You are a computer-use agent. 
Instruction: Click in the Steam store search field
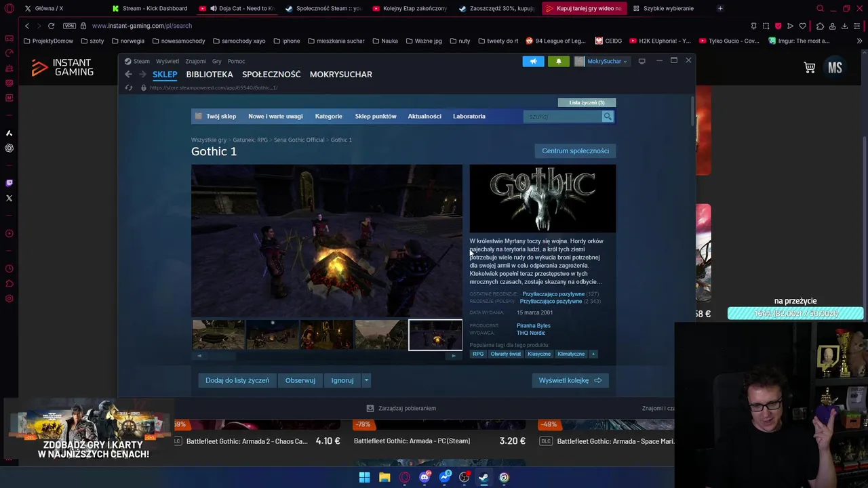(563, 117)
